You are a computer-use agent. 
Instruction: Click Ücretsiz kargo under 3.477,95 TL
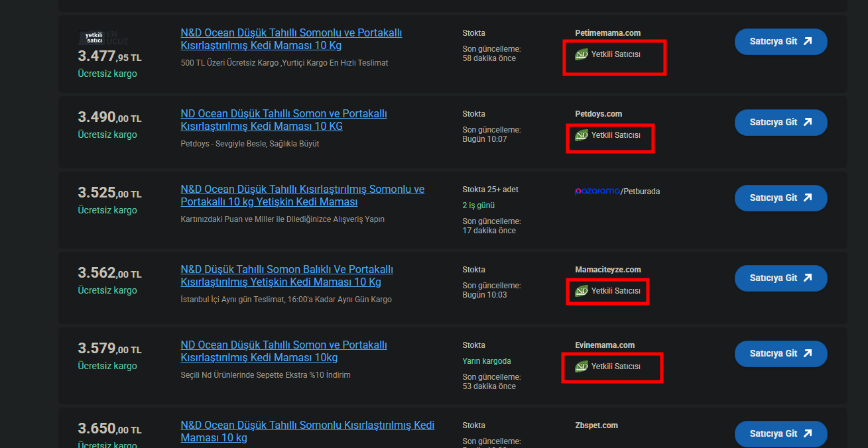(x=107, y=74)
